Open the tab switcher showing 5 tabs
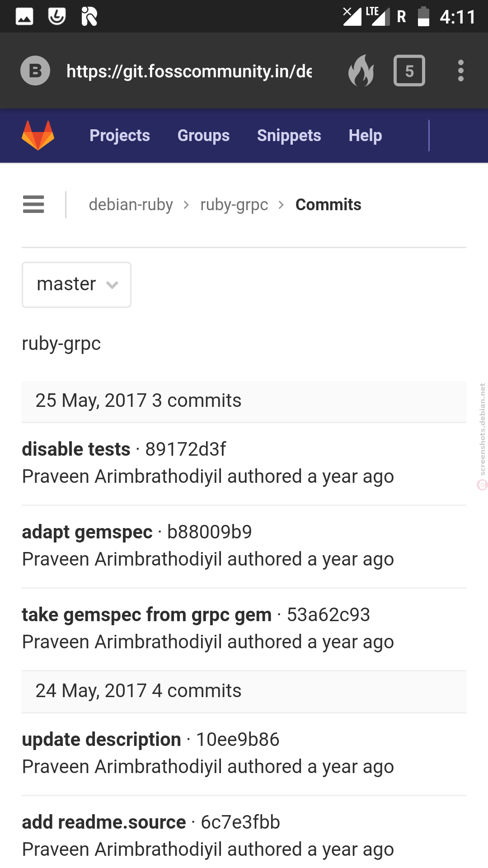This screenshot has width=488, height=868. 409,71
